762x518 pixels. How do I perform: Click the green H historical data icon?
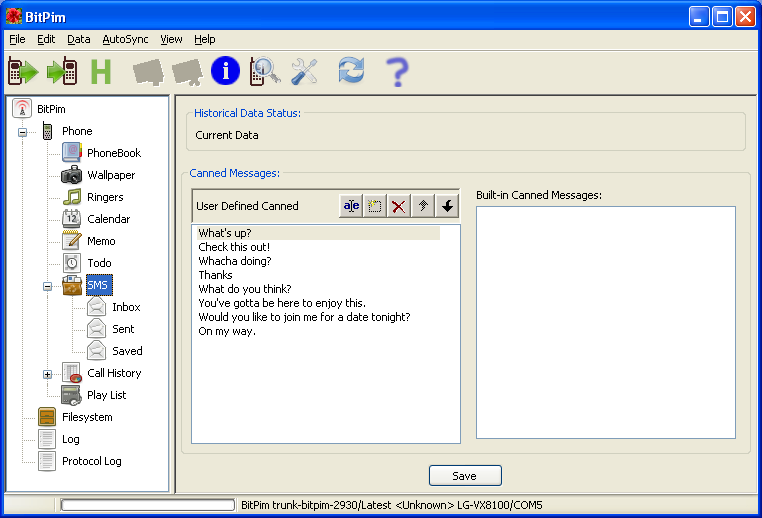(101, 71)
